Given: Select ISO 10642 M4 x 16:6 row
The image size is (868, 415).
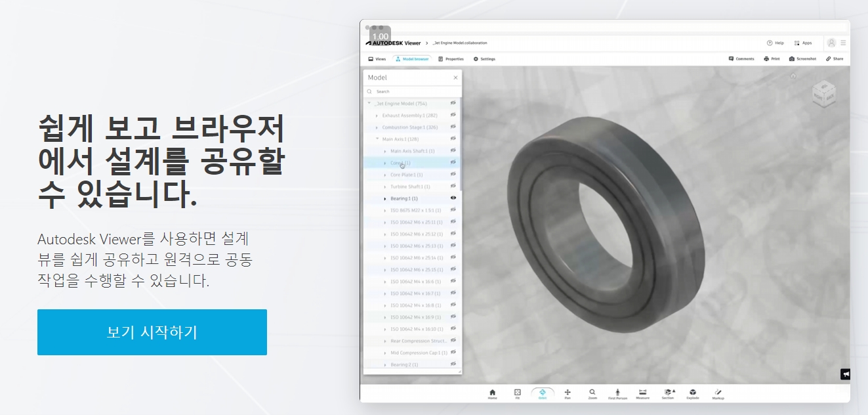Looking at the screenshot, I should 411,282.
